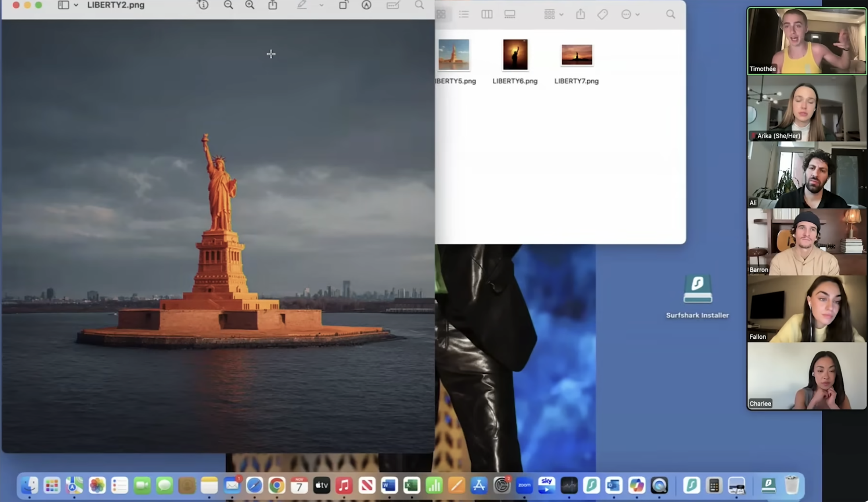Click the Tags icon in Finder toolbar
Screen dimensions: 868x502
coord(603,14)
